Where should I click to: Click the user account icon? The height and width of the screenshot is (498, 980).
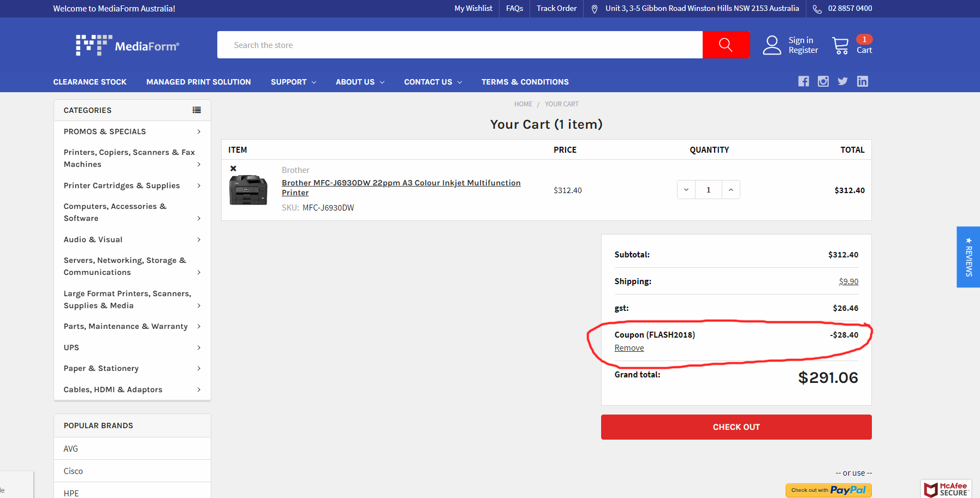tap(772, 45)
